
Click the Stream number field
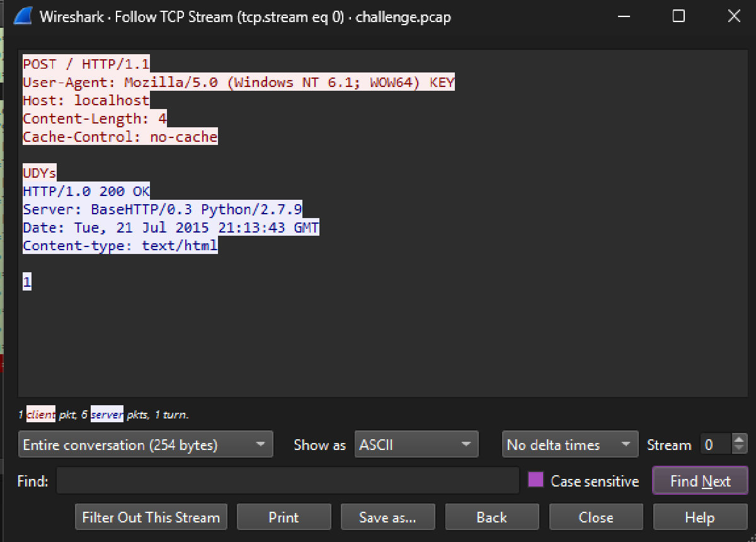716,444
